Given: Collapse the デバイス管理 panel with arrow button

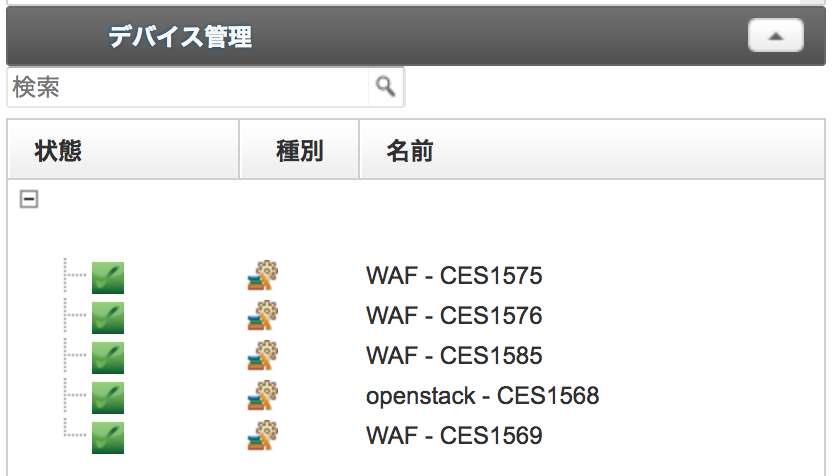Looking at the screenshot, I should 775,36.
